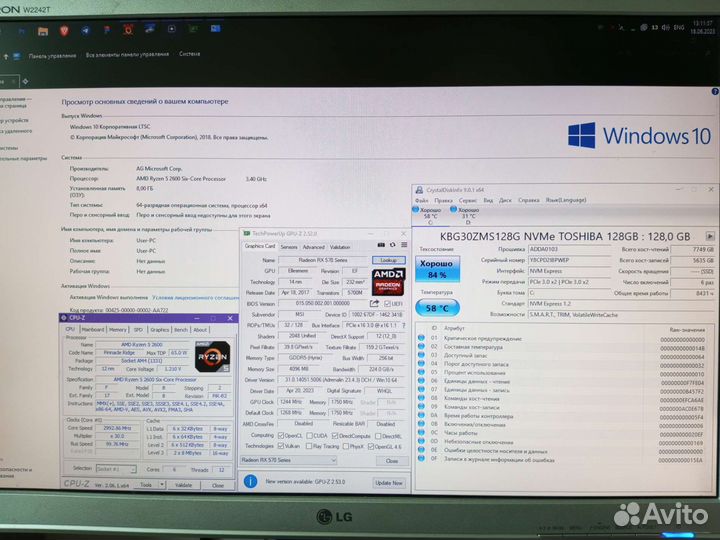
Task: Click the AMD Radeon logo in GPU-Z
Action: [388, 282]
